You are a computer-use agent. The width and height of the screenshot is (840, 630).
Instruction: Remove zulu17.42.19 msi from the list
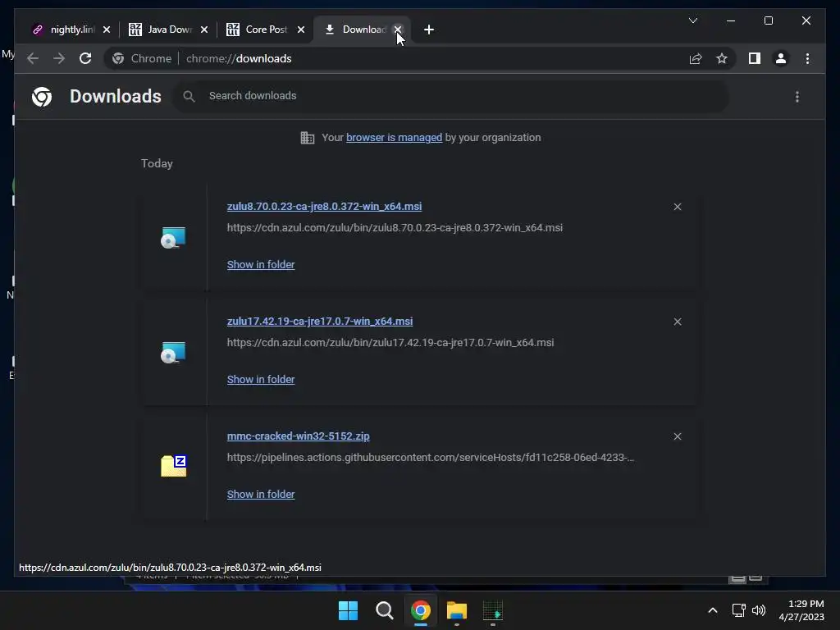pyautogui.click(x=677, y=322)
